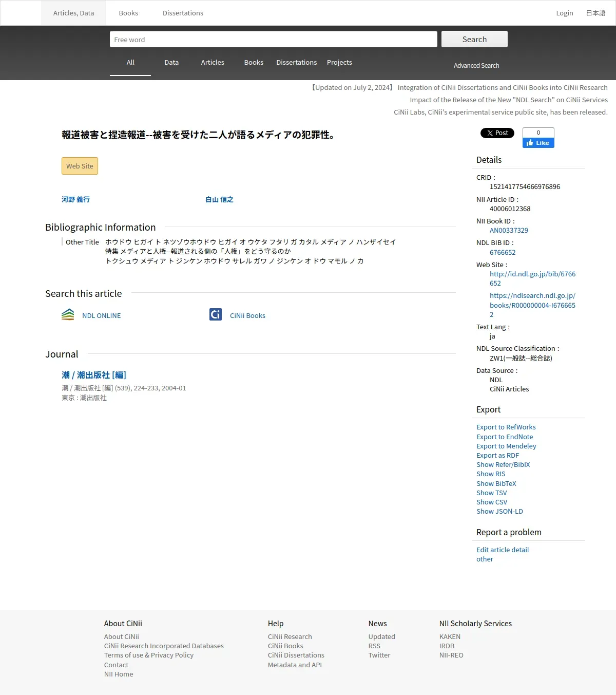
Task: Select the CRID number 1521417754666976896
Action: point(525,186)
